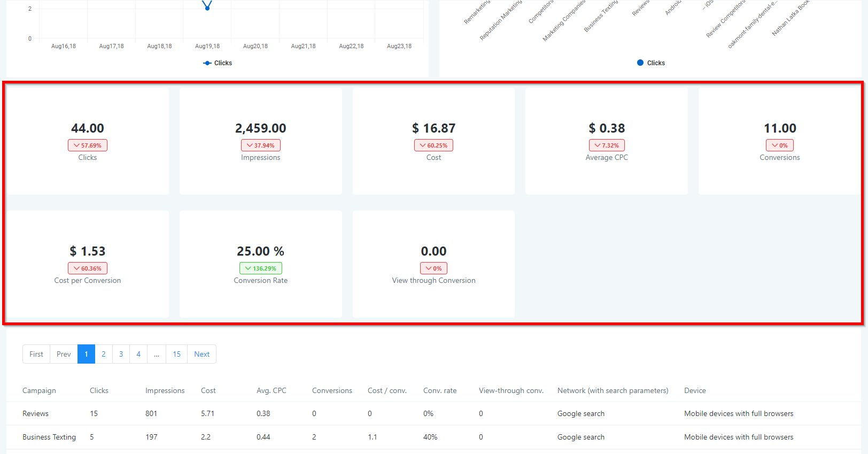Click the green Conversion Rate 136.29% badge
The width and height of the screenshot is (868, 454).
pos(260,268)
